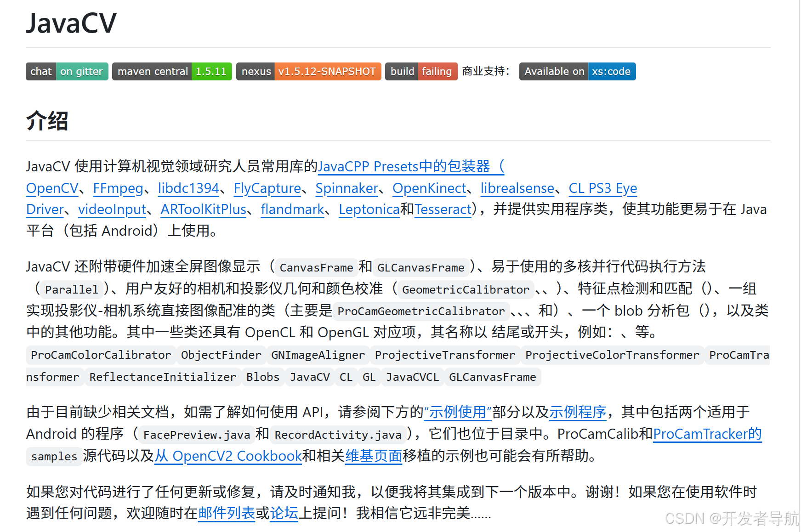Open the chat on gitter badge
Screen dimensions: 801x532
tap(66, 71)
